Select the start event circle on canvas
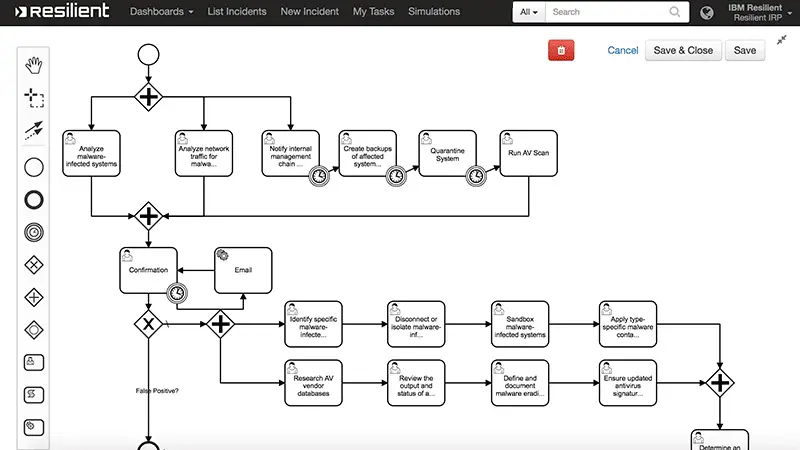800x450 pixels. click(x=148, y=55)
